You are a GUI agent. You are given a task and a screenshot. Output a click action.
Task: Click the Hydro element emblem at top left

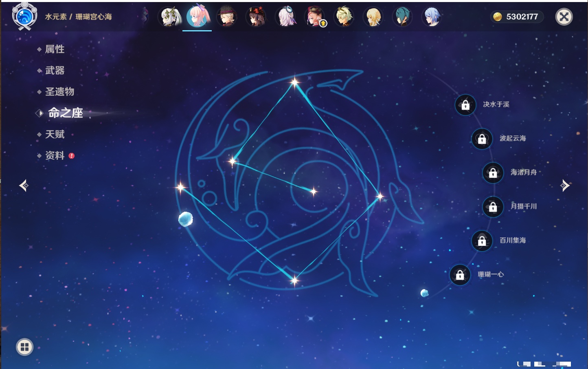(24, 16)
